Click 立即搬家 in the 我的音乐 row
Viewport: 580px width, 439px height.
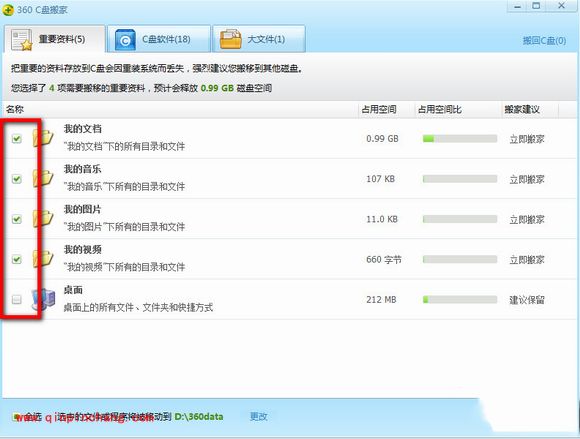(x=527, y=179)
